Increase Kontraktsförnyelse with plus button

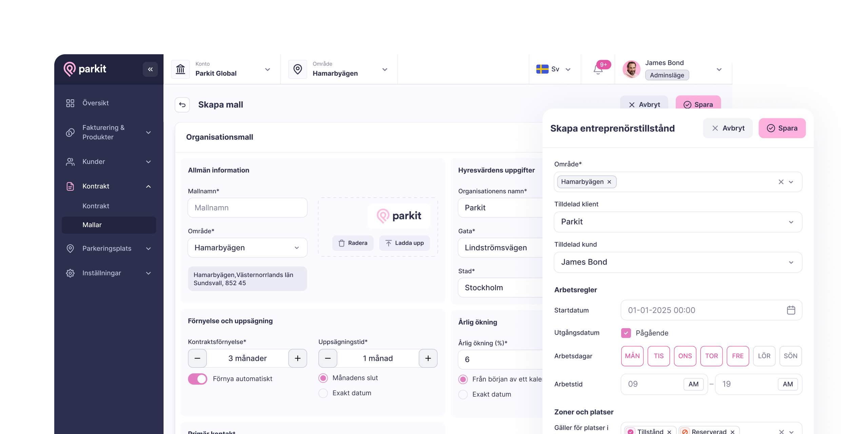tap(298, 358)
